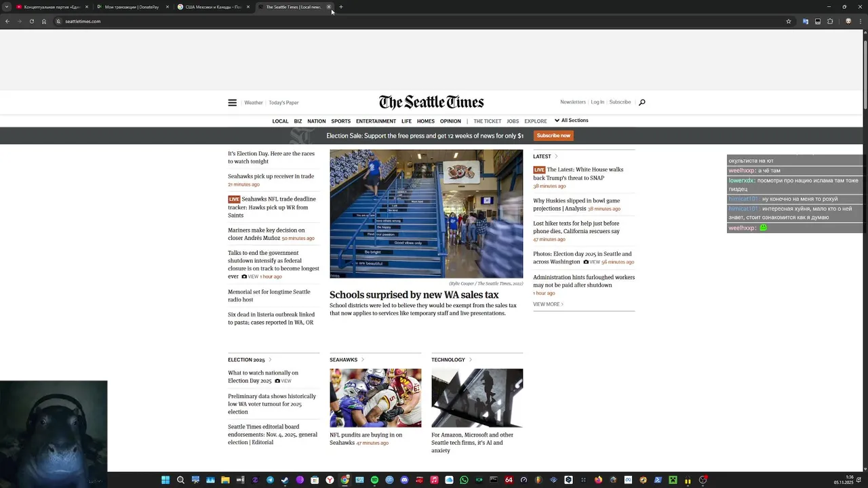
Task: Open Apple Music on the taskbar
Action: [434, 480]
